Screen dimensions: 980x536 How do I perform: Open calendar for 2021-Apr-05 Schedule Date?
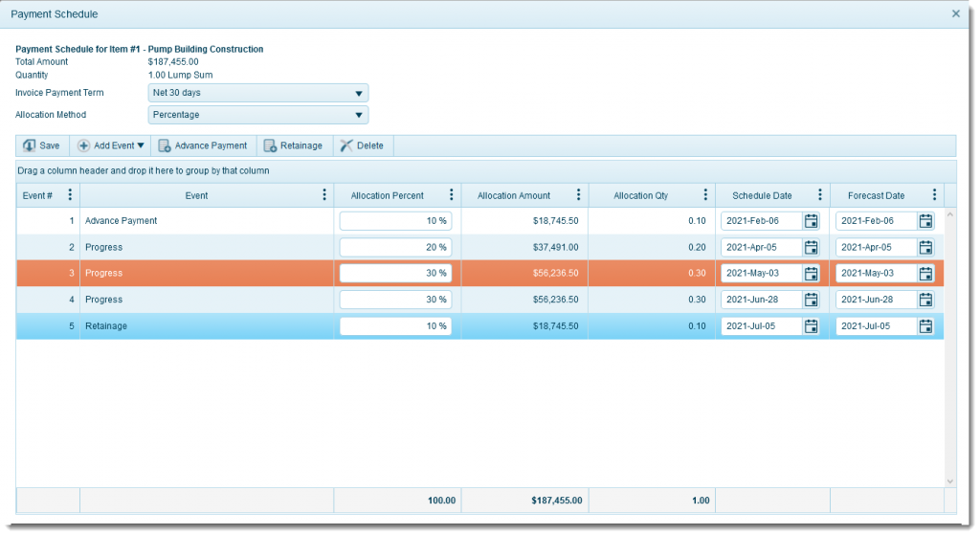point(811,247)
